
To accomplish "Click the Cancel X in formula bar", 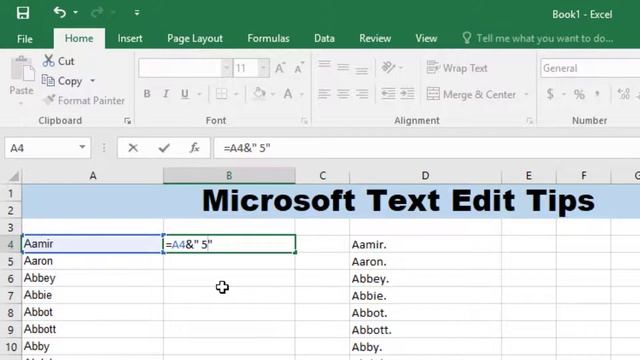I will (133, 148).
